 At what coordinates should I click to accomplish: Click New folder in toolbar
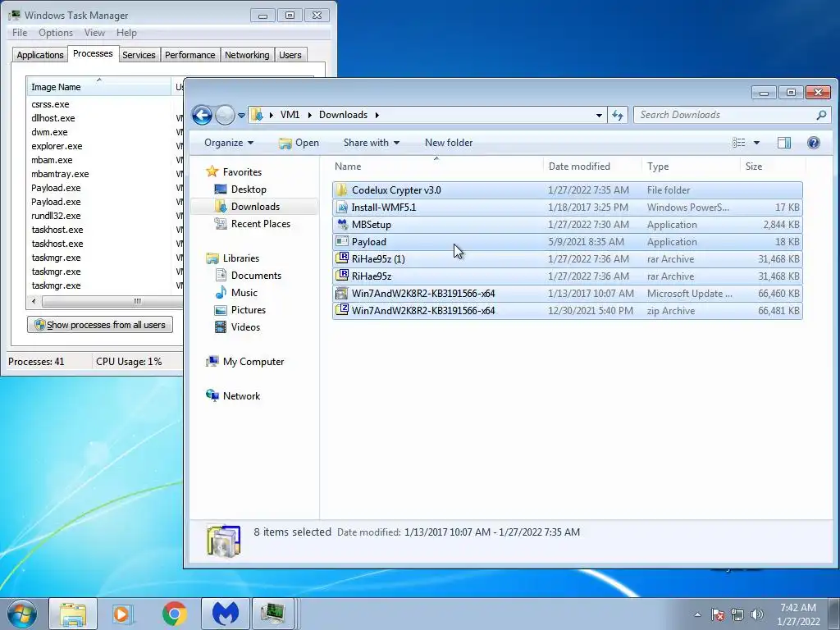[x=449, y=143]
